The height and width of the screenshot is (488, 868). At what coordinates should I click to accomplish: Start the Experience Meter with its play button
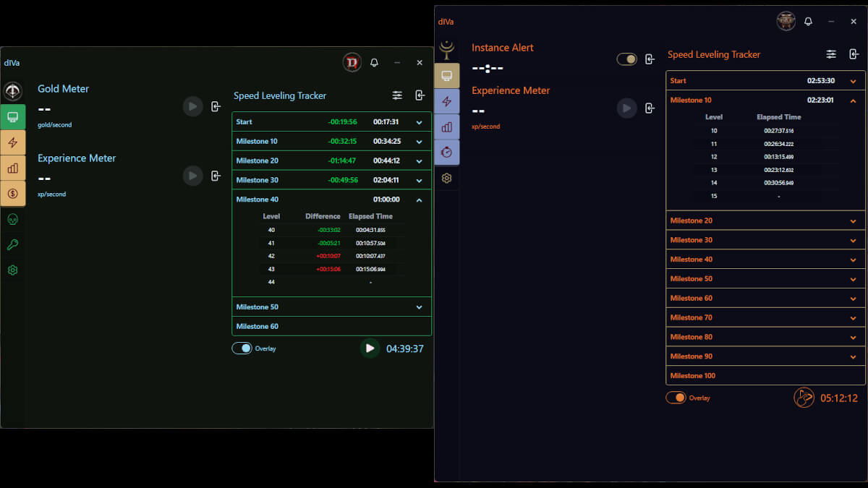pyautogui.click(x=192, y=176)
